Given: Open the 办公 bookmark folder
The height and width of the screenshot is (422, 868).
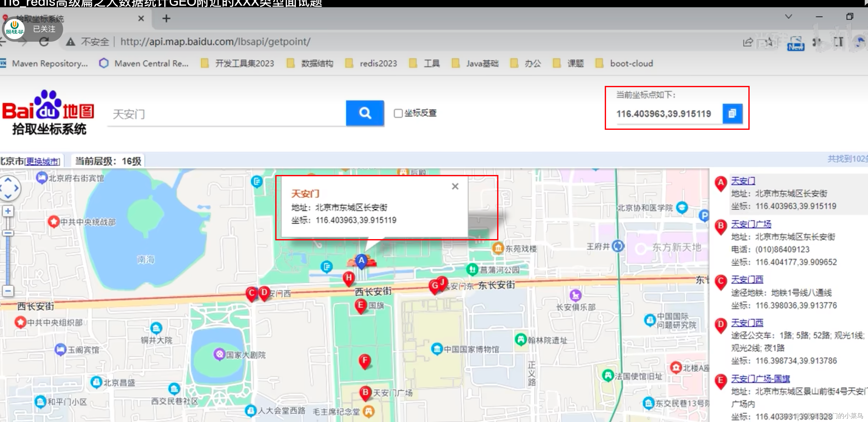Looking at the screenshot, I should pos(526,63).
